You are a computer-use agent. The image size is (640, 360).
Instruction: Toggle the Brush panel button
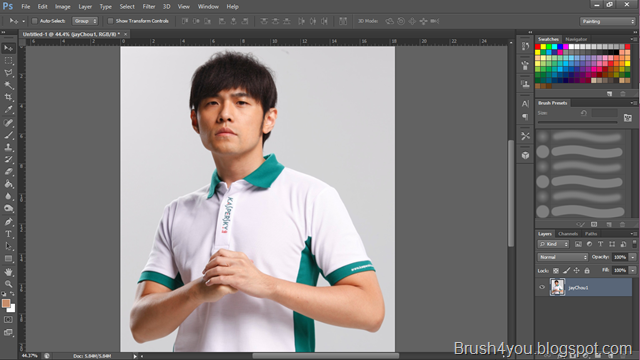[628, 118]
